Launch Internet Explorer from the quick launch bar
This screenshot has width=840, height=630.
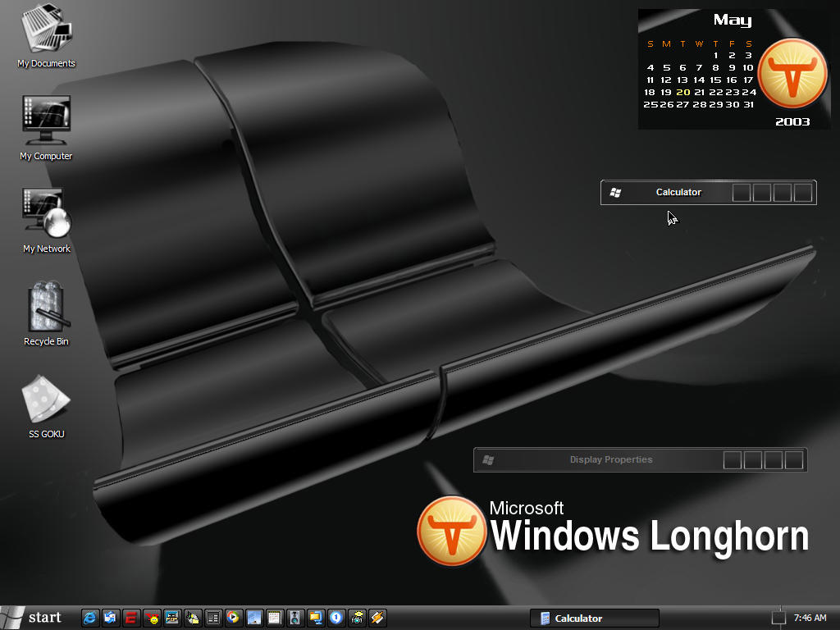pos(90,618)
